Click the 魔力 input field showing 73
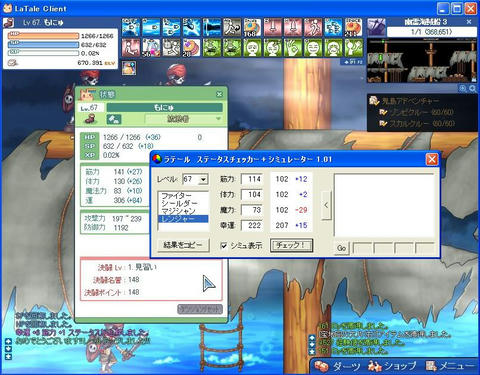The height and width of the screenshot is (375, 480). 252,210
